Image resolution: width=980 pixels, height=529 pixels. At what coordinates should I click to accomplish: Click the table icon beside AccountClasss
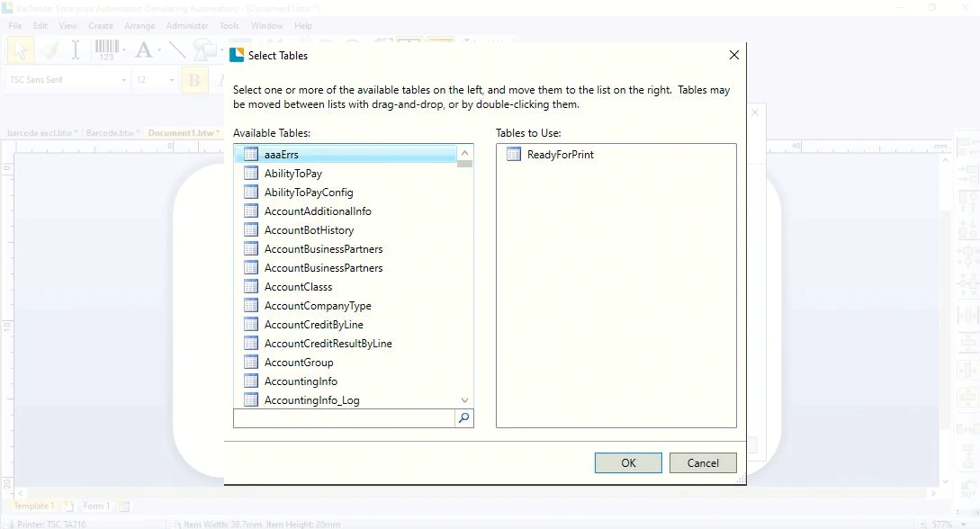coord(251,287)
